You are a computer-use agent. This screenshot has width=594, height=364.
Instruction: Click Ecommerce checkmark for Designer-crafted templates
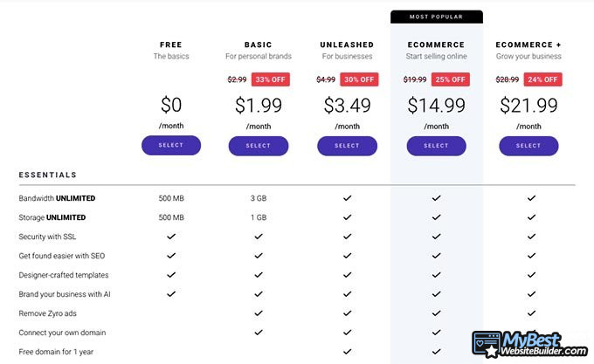pyautogui.click(x=437, y=275)
